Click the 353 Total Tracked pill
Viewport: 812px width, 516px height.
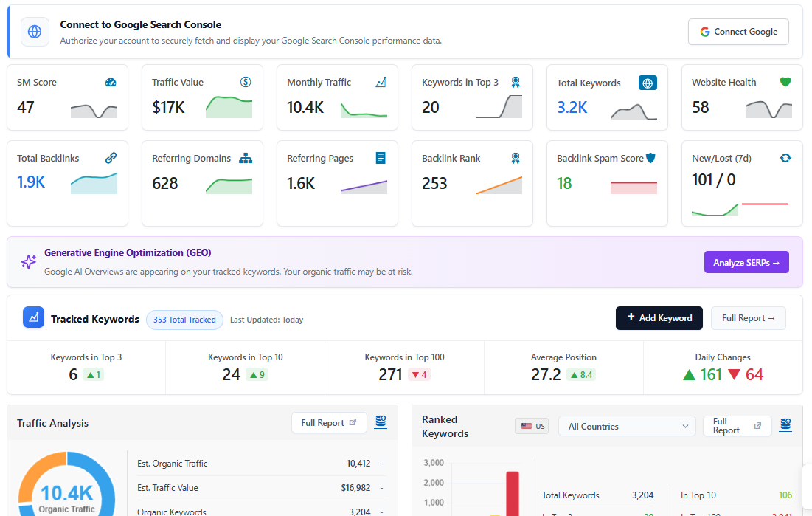pos(184,320)
